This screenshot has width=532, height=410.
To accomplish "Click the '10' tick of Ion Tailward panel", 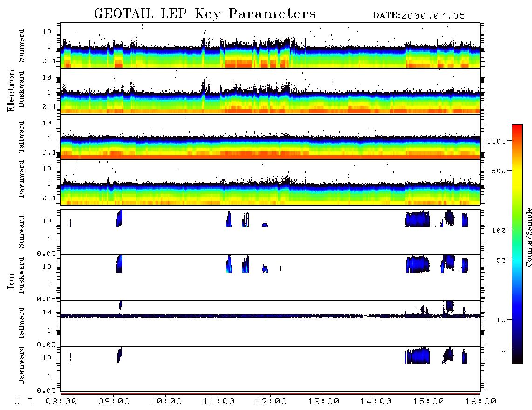I will point(47,312).
